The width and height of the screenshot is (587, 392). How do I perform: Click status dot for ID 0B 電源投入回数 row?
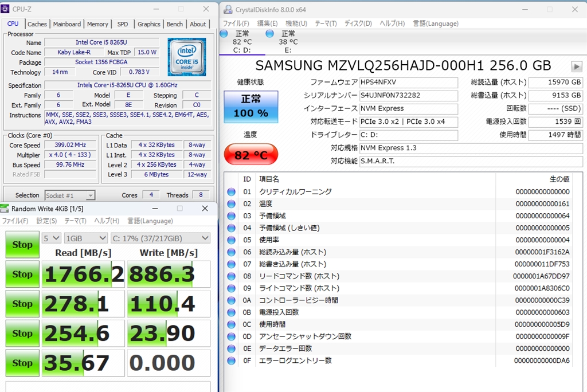[x=232, y=312]
